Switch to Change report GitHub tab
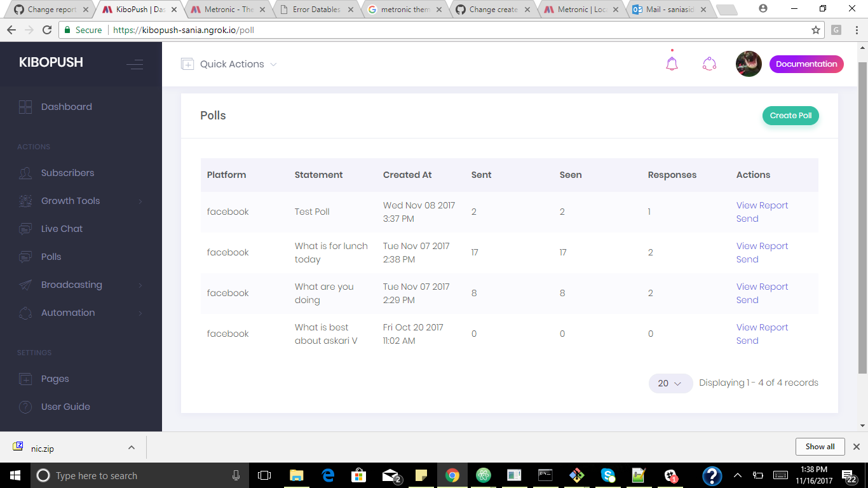 point(52,10)
